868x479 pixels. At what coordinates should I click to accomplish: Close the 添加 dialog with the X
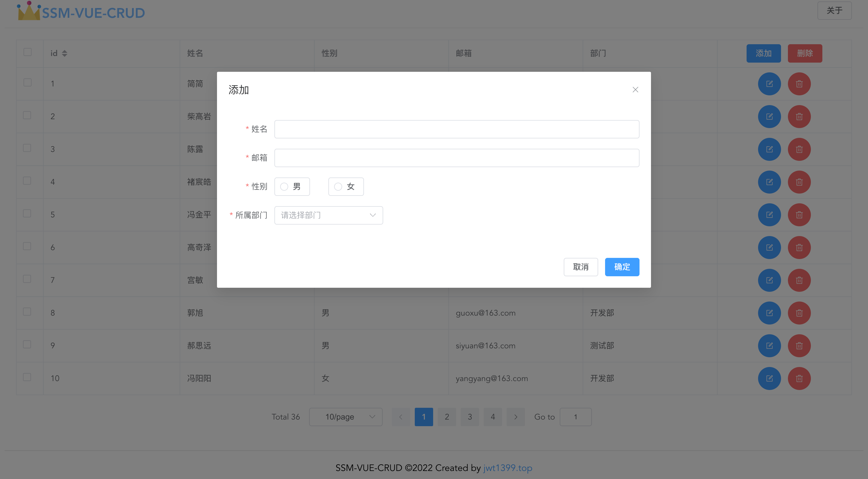[635, 90]
